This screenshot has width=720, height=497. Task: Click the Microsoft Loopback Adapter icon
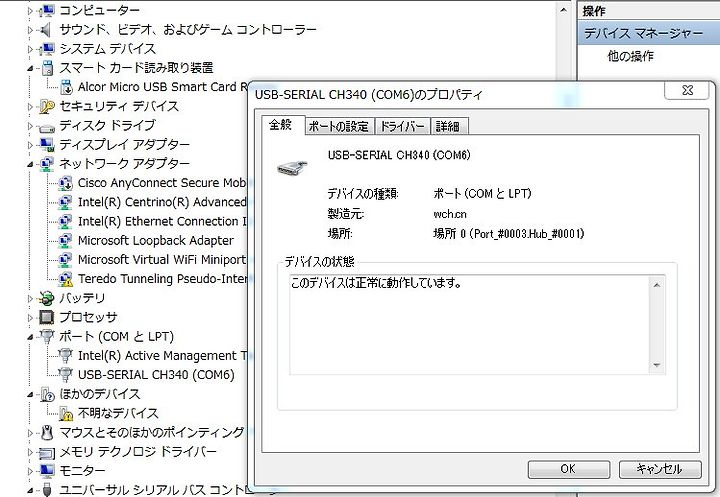point(66,241)
